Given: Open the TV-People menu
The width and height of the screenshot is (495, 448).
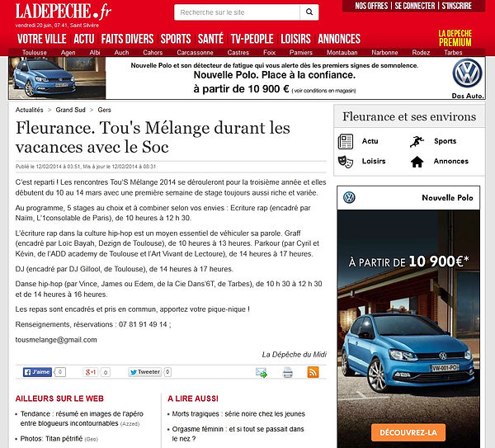Looking at the screenshot, I should [x=252, y=39].
